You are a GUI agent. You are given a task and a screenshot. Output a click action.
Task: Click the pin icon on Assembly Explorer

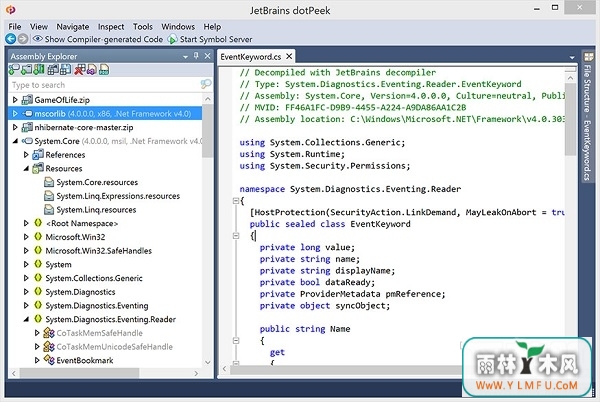click(196, 56)
